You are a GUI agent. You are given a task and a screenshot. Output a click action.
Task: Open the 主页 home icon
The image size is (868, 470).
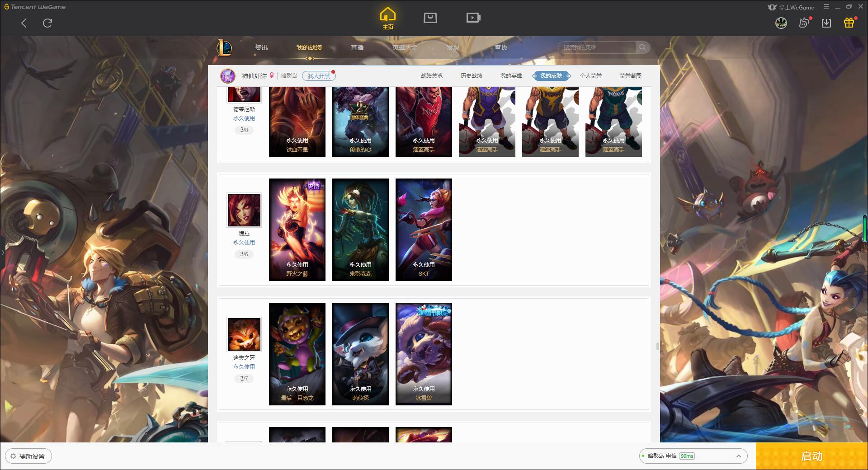pos(387,19)
